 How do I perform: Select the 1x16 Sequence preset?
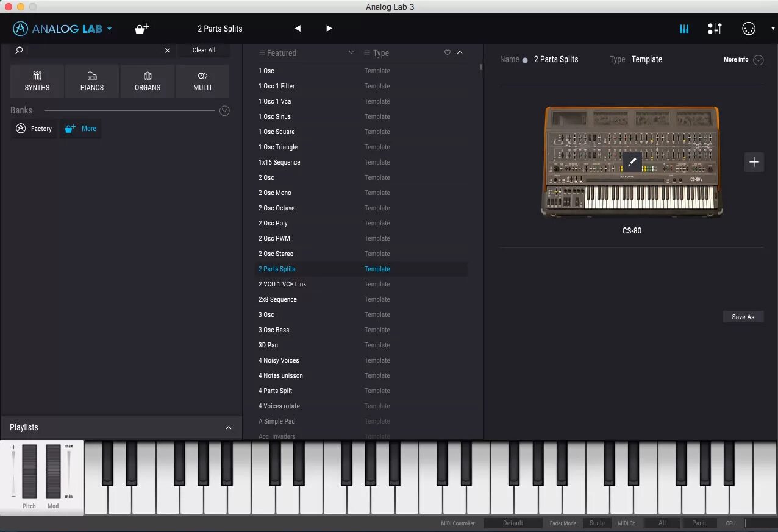(363, 162)
